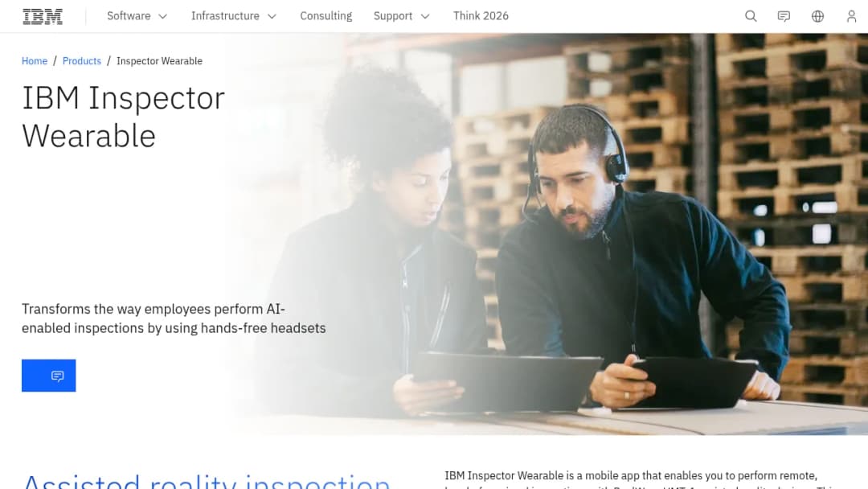Click the blue chat button below tagline
This screenshot has width=868, height=489.
[49, 376]
